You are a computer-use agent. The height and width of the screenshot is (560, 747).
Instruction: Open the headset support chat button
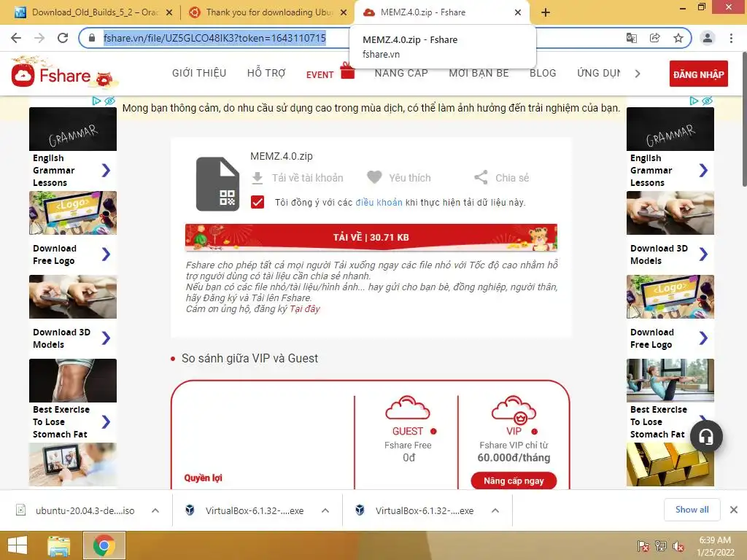coord(706,436)
